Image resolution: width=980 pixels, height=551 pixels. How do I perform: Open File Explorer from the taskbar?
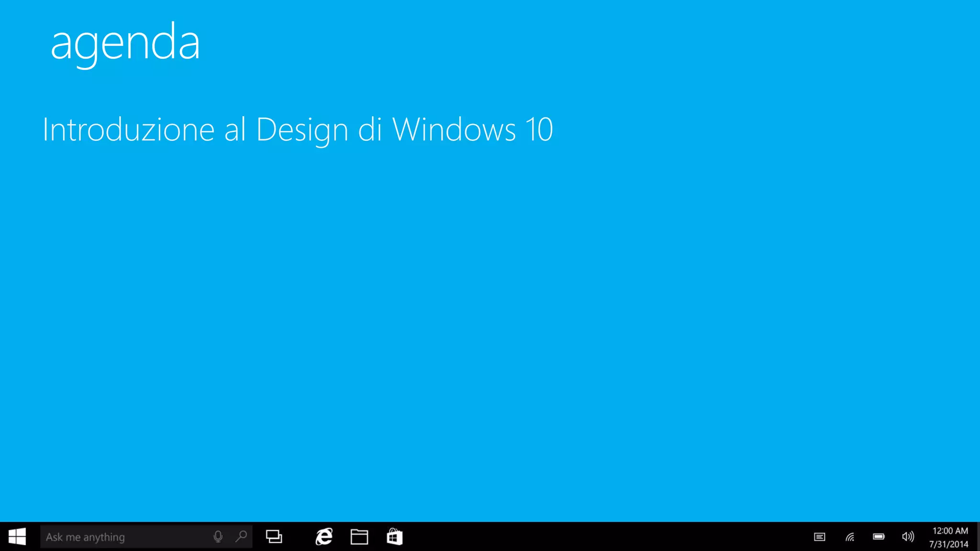point(359,537)
